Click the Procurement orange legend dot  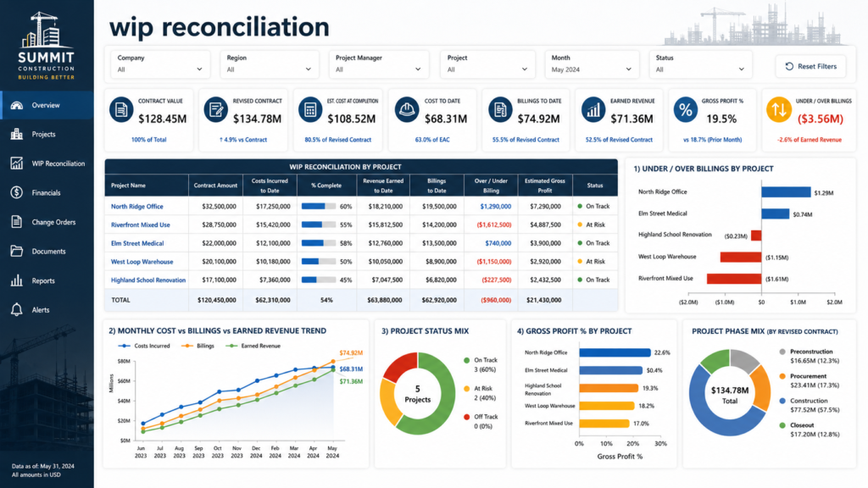point(782,376)
